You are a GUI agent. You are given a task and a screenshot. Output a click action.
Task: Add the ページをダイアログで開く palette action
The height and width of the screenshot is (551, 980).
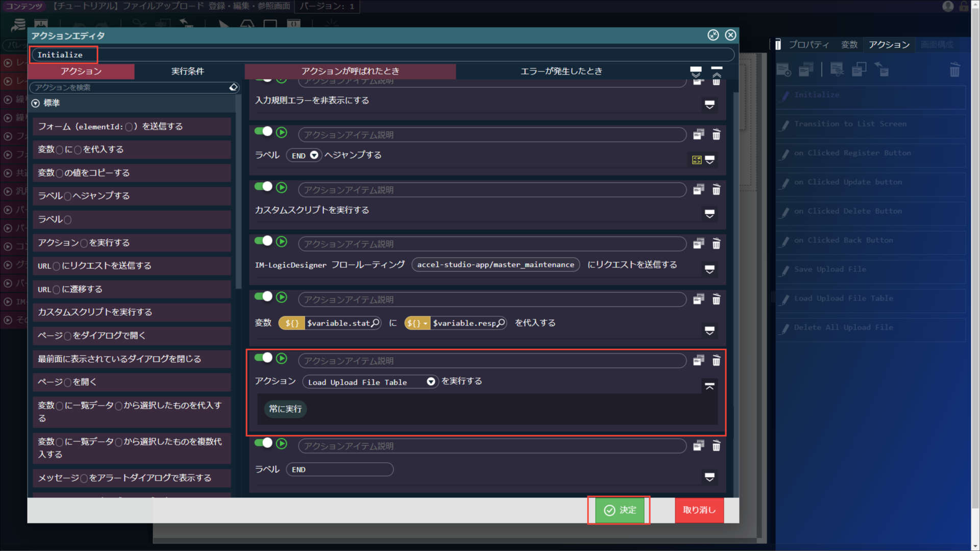(132, 336)
